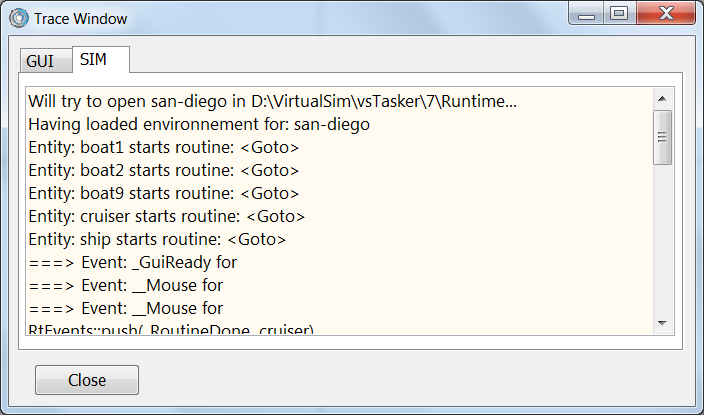This screenshot has width=704, height=415.
Task: Click the scrollbar up arrow
Action: point(661,98)
